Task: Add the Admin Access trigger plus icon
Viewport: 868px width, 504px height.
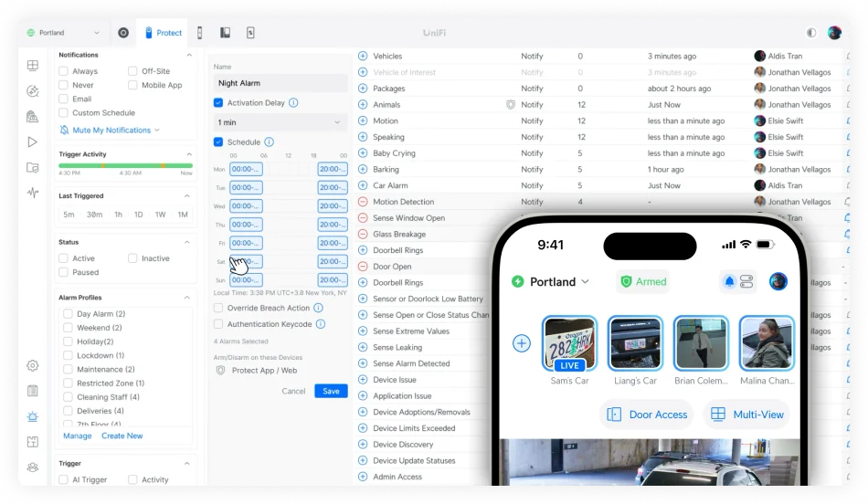Action: tap(363, 477)
